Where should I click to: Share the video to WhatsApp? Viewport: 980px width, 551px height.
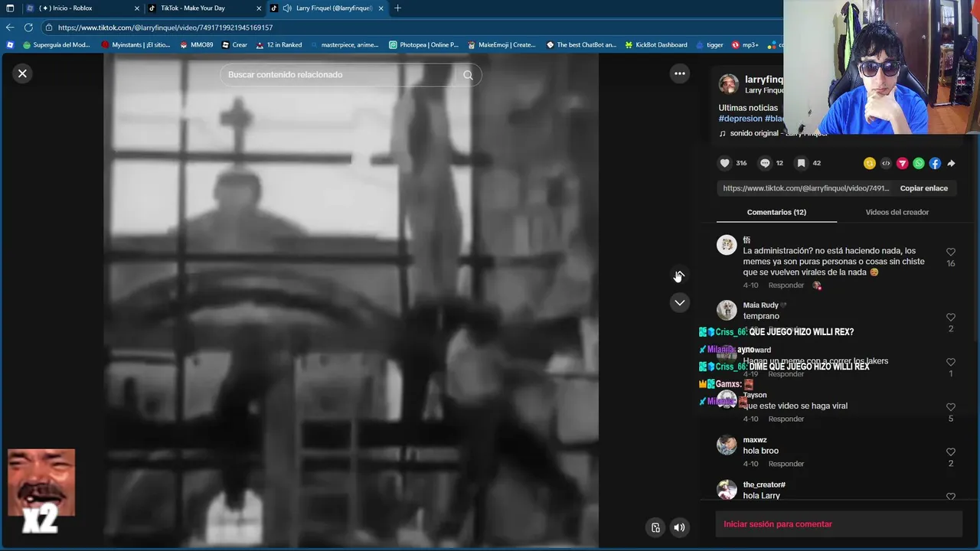pyautogui.click(x=919, y=163)
